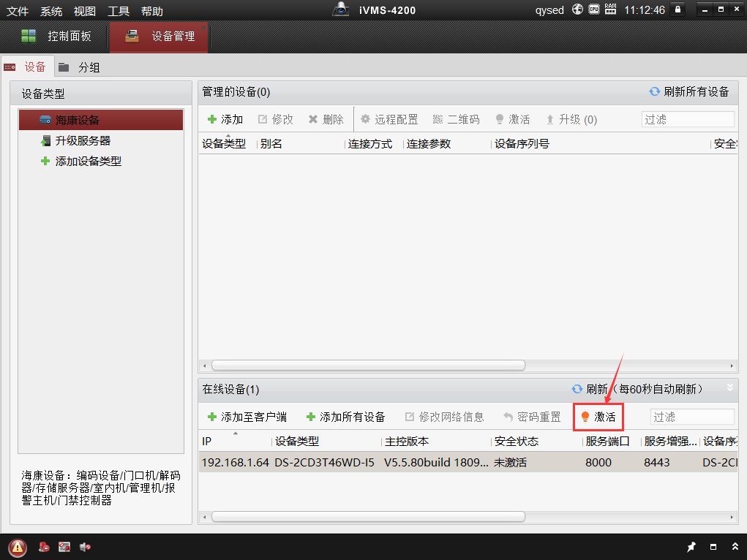Select the 192.168.1.64 device row
This screenshot has height=560, width=747.
click(366, 462)
